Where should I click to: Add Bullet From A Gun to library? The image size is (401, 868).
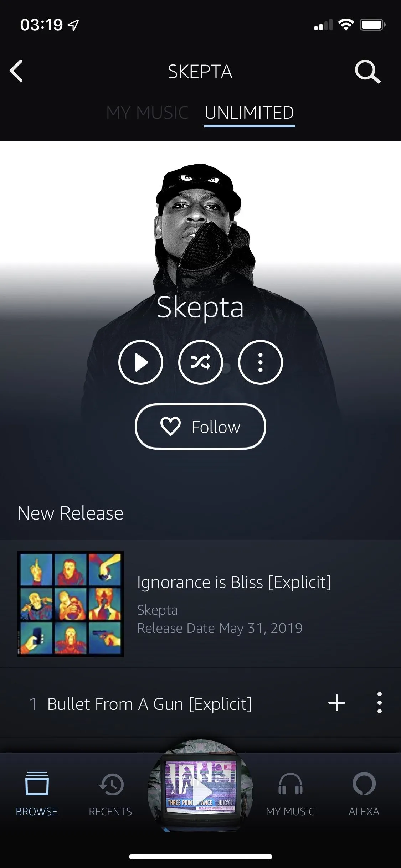336,703
